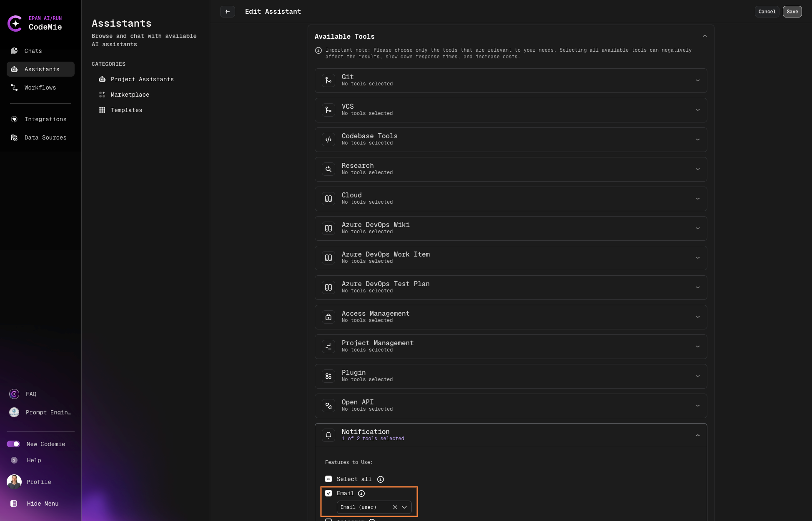
Task: Switch to the Marketplace category
Action: pyautogui.click(x=130, y=95)
